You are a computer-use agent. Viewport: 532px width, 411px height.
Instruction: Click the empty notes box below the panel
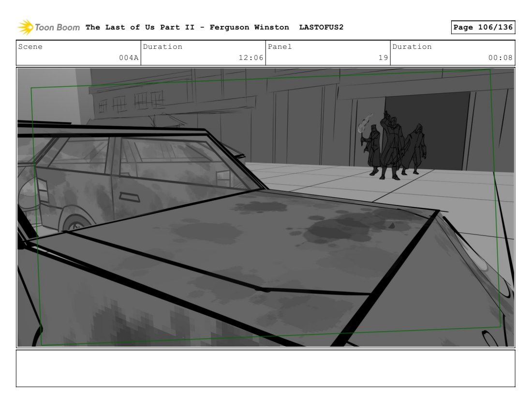pyautogui.click(x=266, y=368)
